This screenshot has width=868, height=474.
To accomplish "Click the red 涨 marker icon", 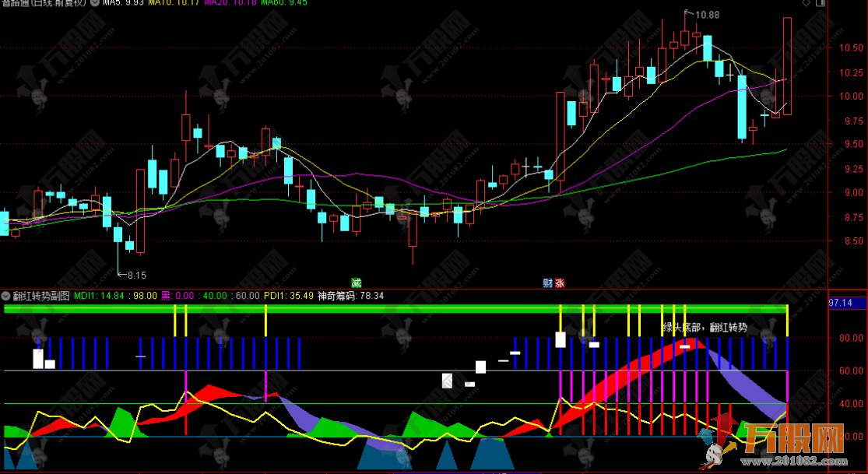I will [x=560, y=283].
